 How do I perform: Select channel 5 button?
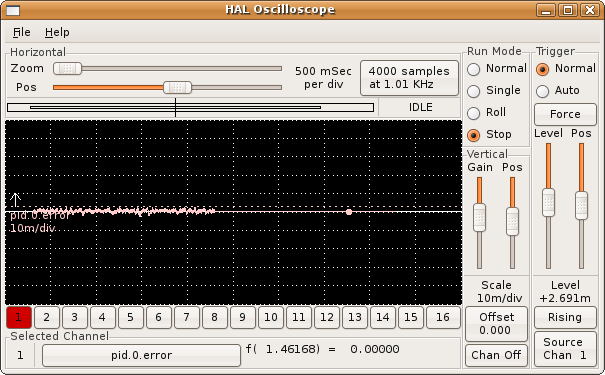[130, 318]
